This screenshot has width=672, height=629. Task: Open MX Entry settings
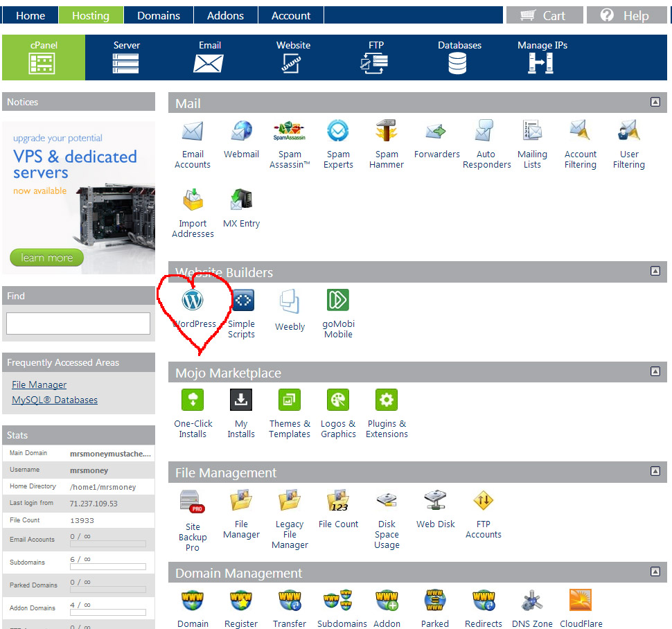coord(241,201)
